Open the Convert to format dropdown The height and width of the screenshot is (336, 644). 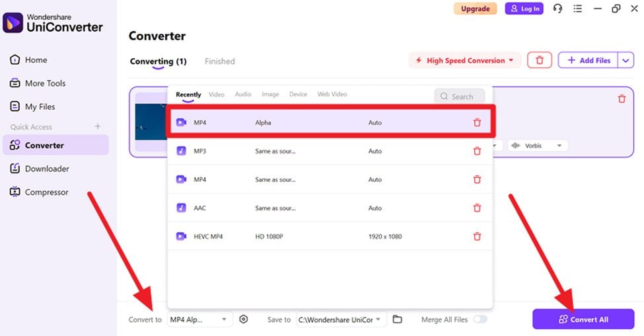coord(199,319)
